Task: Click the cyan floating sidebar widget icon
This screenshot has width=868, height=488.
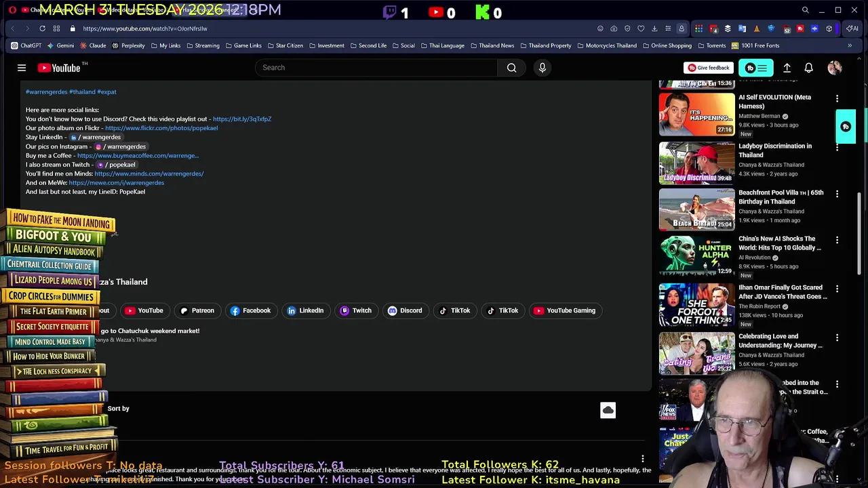Action: click(846, 127)
